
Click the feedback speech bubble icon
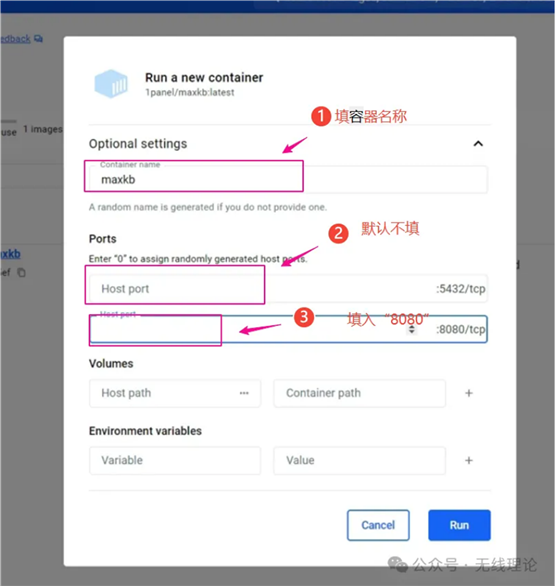coord(38,38)
